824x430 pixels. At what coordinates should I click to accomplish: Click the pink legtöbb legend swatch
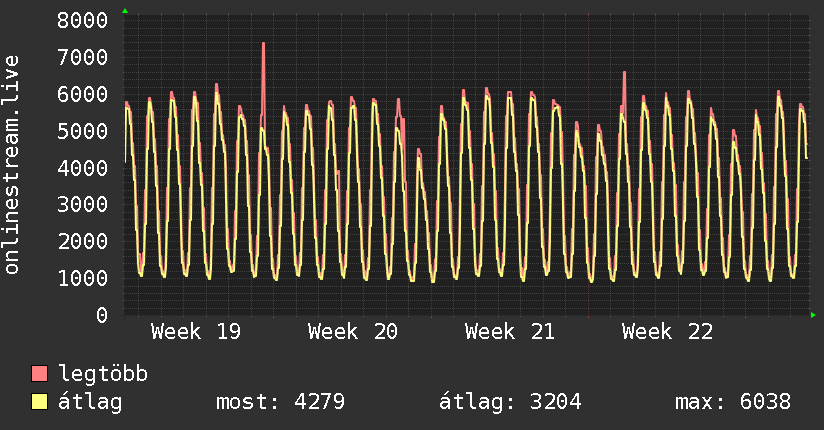(x=39, y=373)
